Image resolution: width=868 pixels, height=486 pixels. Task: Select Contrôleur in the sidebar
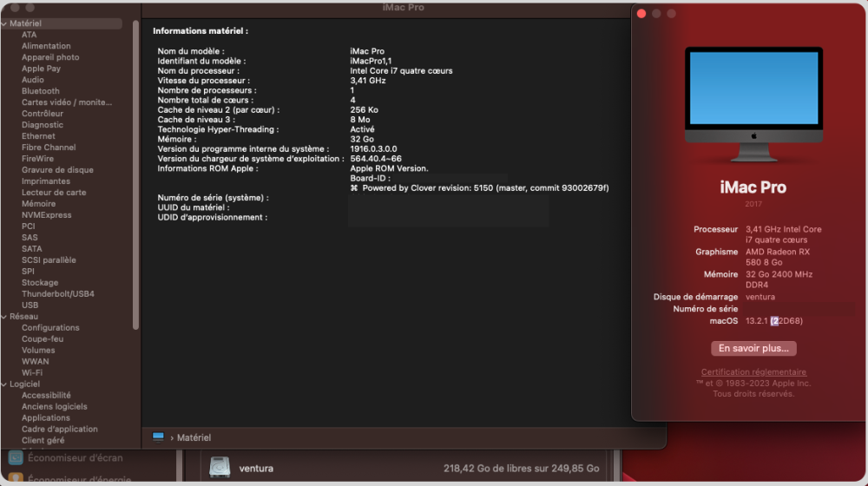tap(42, 114)
